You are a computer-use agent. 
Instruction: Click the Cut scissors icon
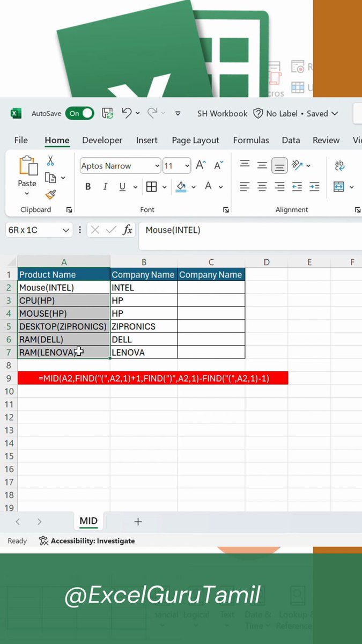coord(50,160)
